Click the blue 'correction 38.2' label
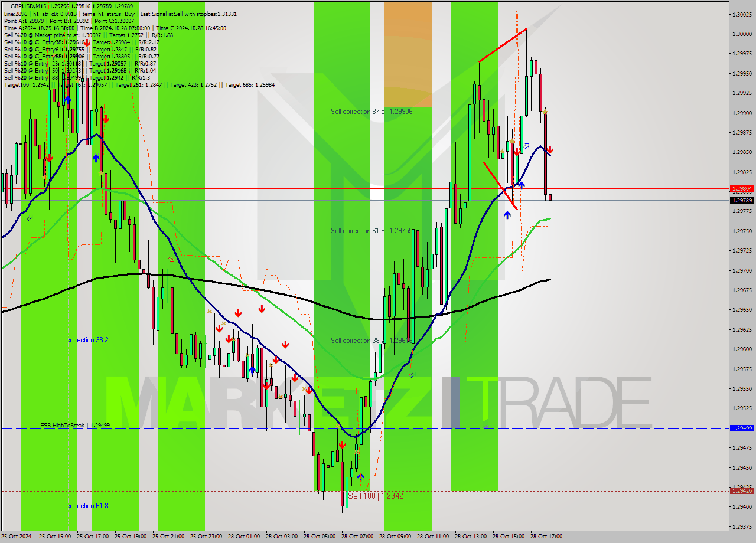Screen dimensions: 756x543 [x=87, y=340]
